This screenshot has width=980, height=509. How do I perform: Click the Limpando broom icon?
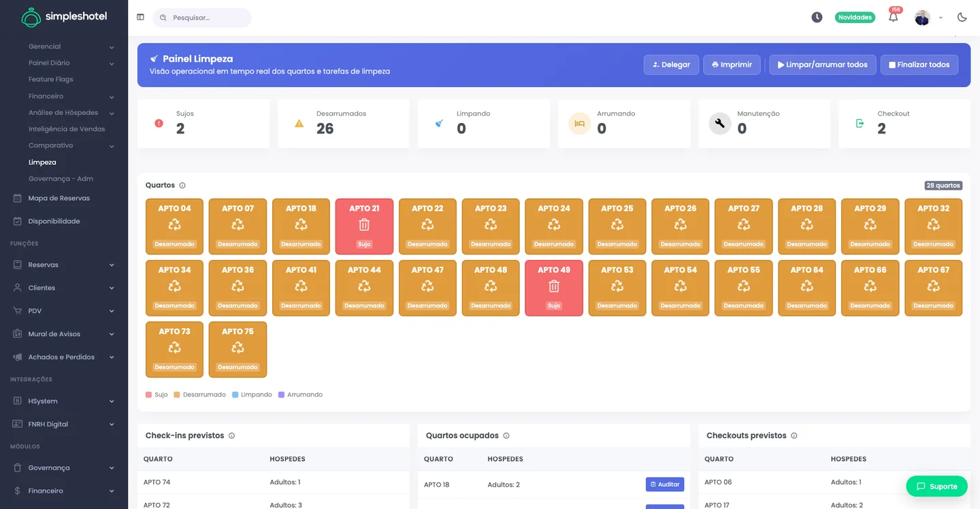click(439, 123)
